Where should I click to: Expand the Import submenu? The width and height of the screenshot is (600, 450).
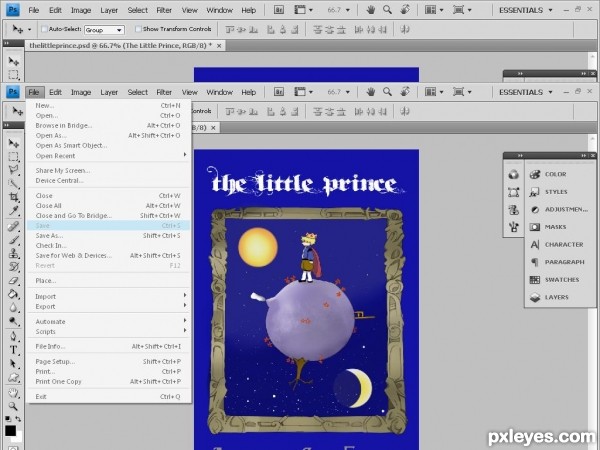coord(109,297)
